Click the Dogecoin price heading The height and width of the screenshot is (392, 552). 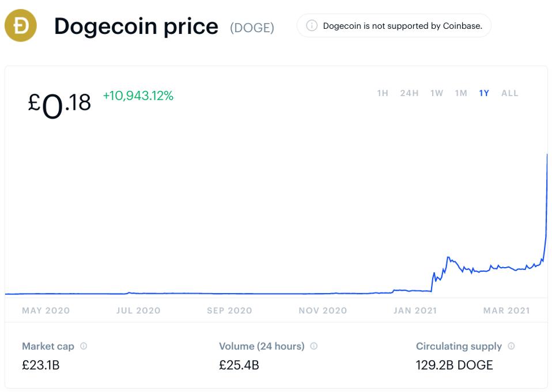[x=135, y=26]
